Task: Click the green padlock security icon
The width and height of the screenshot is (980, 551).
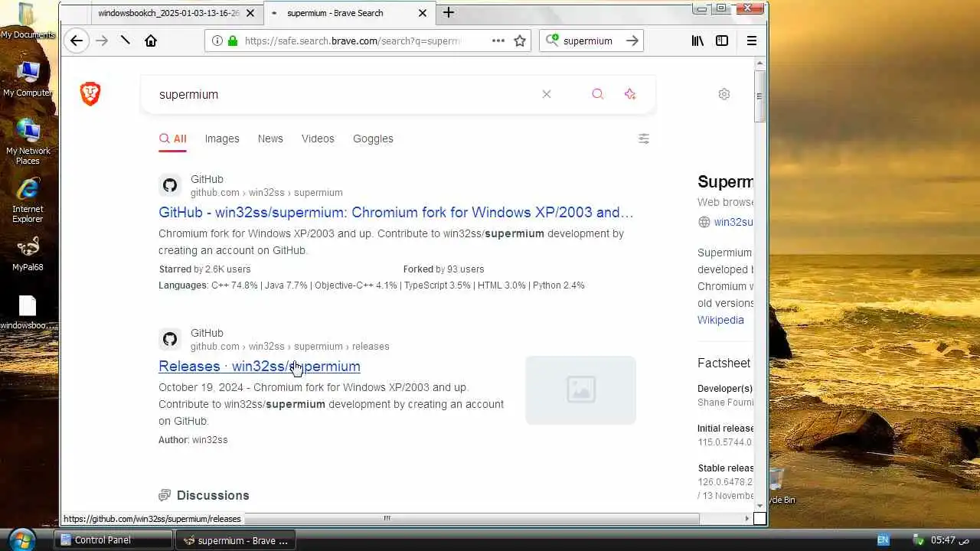Action: click(233, 41)
